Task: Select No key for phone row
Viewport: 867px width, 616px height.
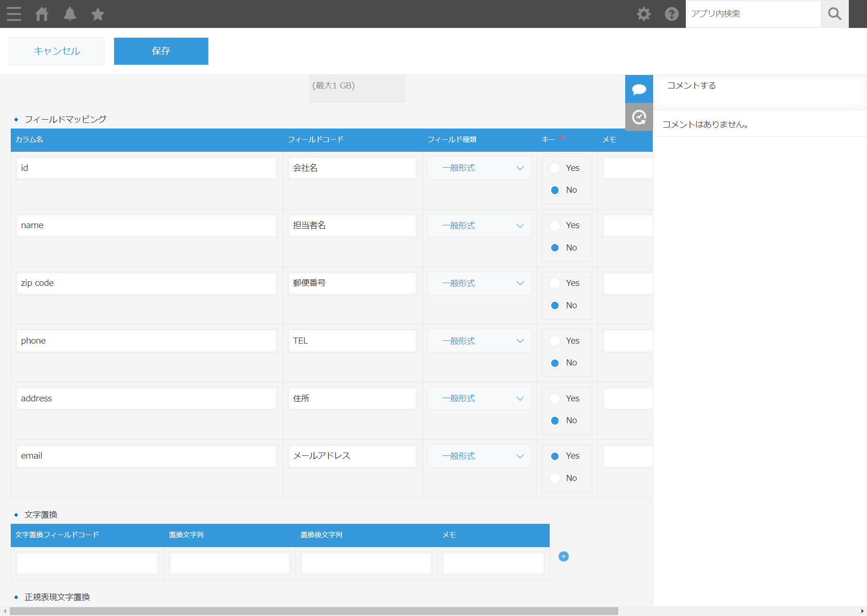Action: point(555,363)
